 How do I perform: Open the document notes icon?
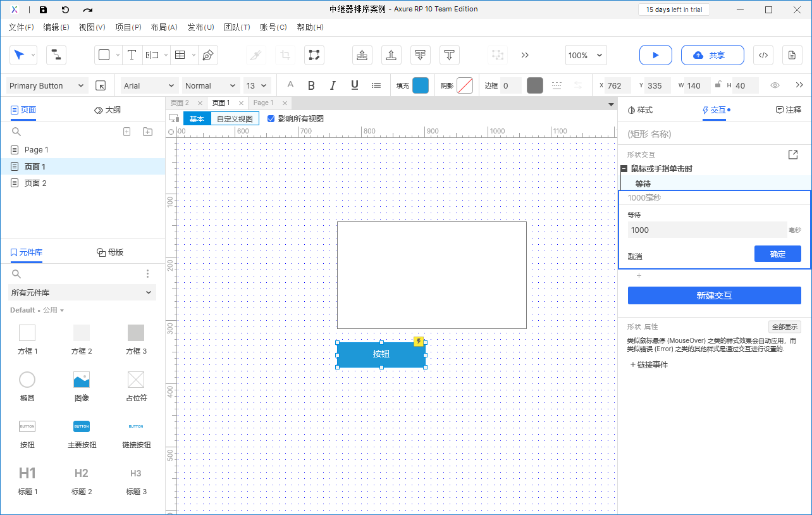click(792, 55)
